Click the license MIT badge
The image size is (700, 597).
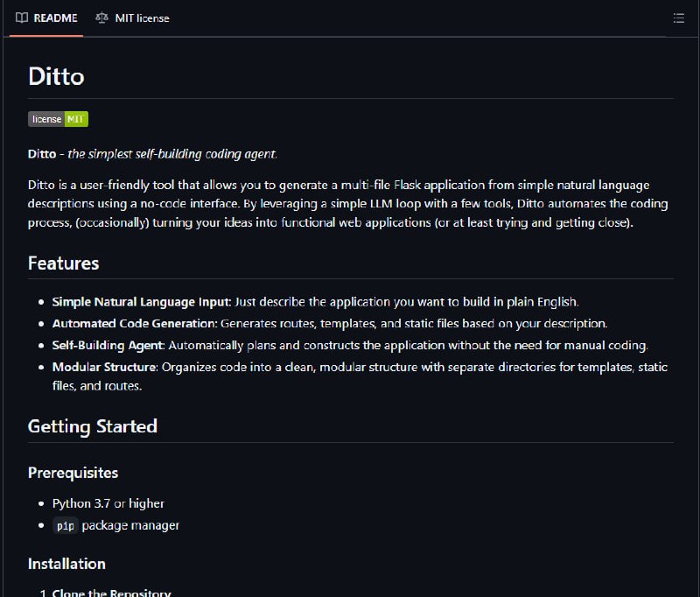58,119
